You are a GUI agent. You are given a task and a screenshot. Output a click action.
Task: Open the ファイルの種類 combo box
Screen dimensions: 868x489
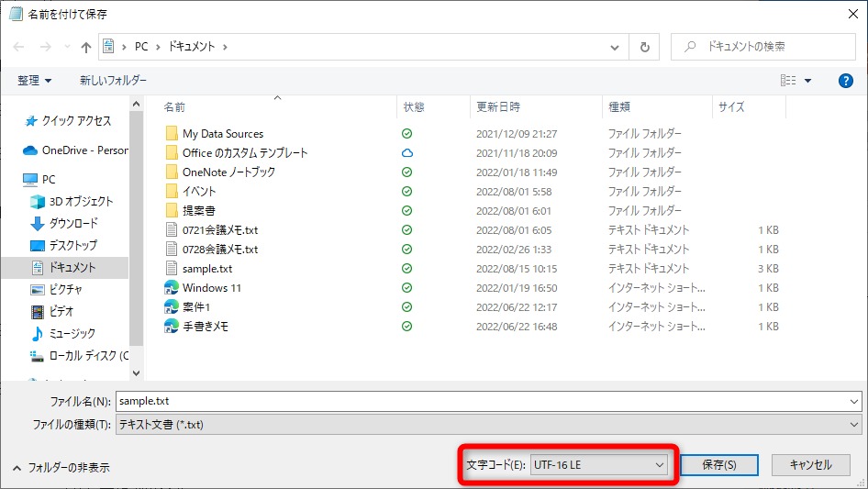pos(488,425)
